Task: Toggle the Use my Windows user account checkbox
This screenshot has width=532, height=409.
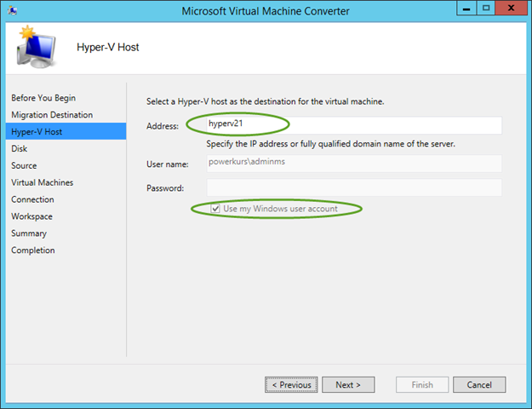Action: pos(216,209)
